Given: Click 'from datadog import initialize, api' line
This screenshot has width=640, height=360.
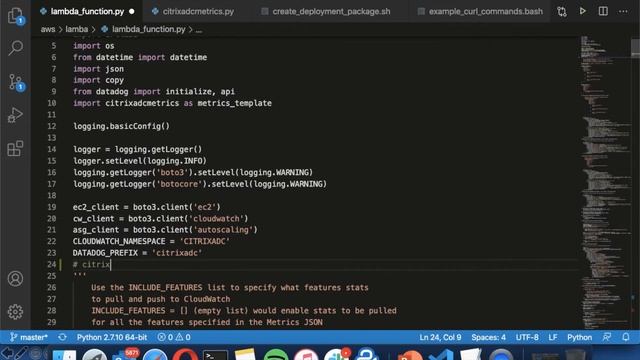Looking at the screenshot, I should point(154,91).
